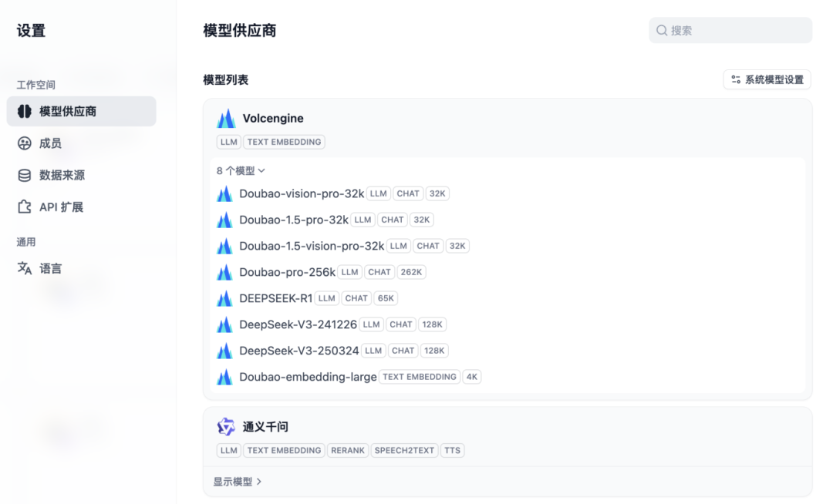The image size is (833, 504).
Task: Select Doubao-embedding-large model name
Action: tap(308, 377)
